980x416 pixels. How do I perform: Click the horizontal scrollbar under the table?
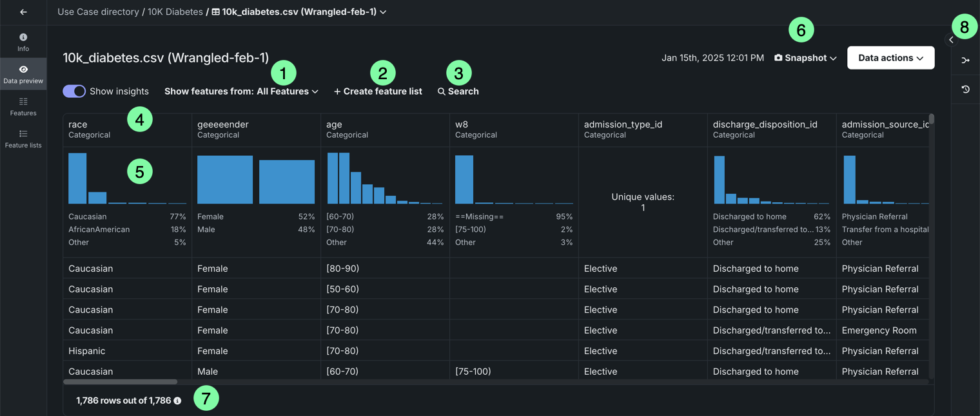(x=120, y=382)
